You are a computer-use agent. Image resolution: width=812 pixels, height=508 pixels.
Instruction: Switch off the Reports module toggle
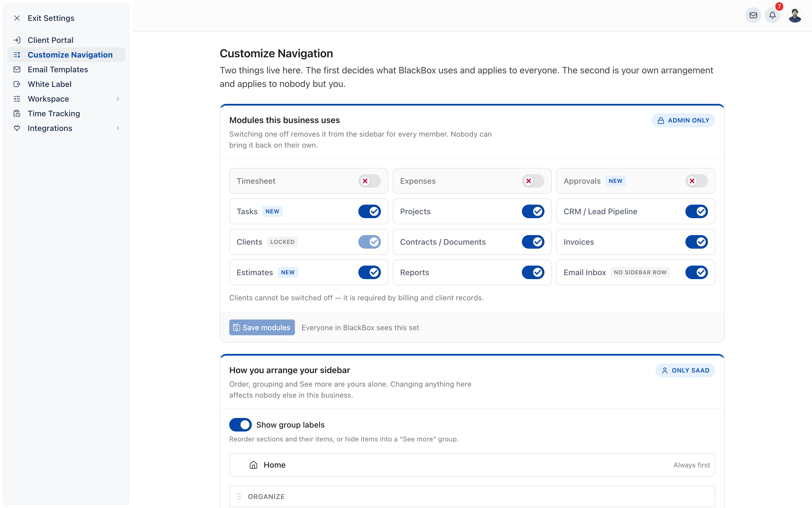[x=533, y=272]
